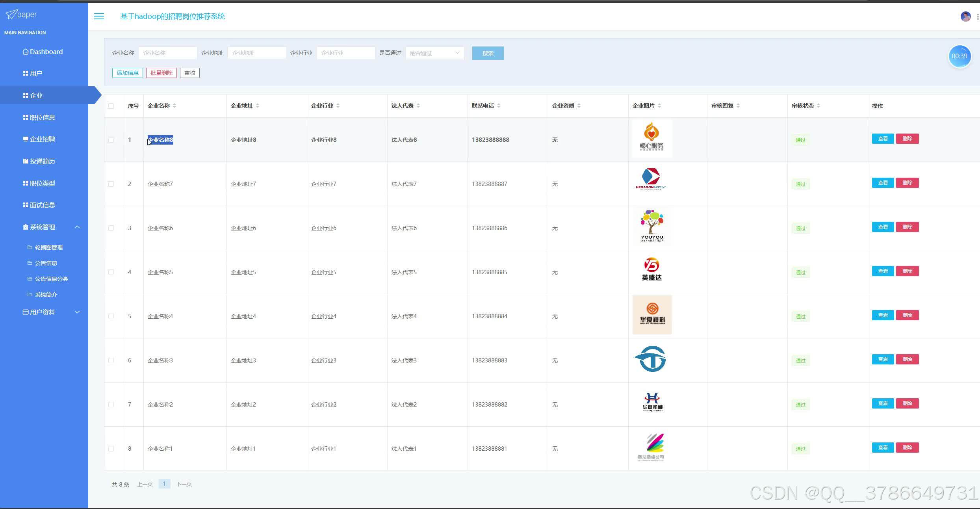Open 职位信息 in the sidebar
Image resolution: width=980 pixels, height=509 pixels.
tap(39, 117)
